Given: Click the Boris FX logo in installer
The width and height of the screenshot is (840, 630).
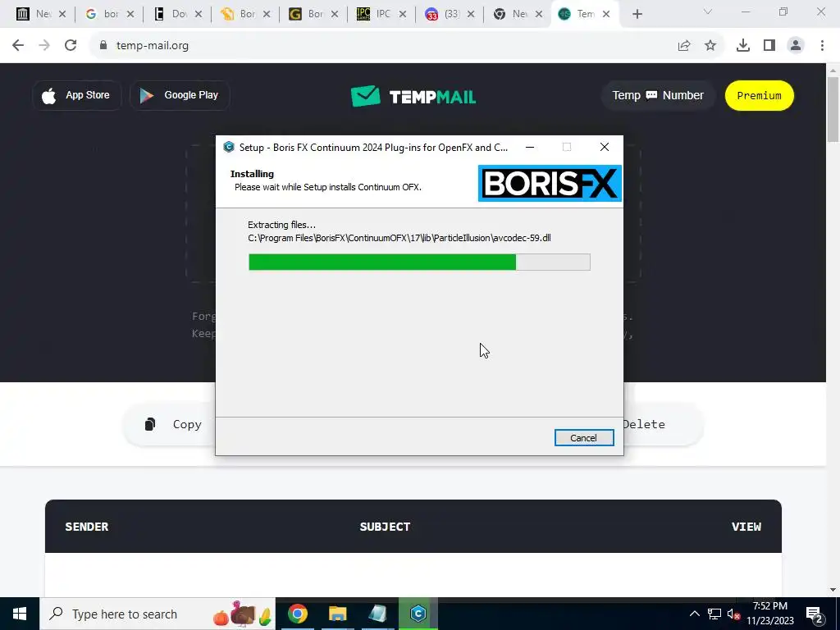Looking at the screenshot, I should (x=550, y=183).
